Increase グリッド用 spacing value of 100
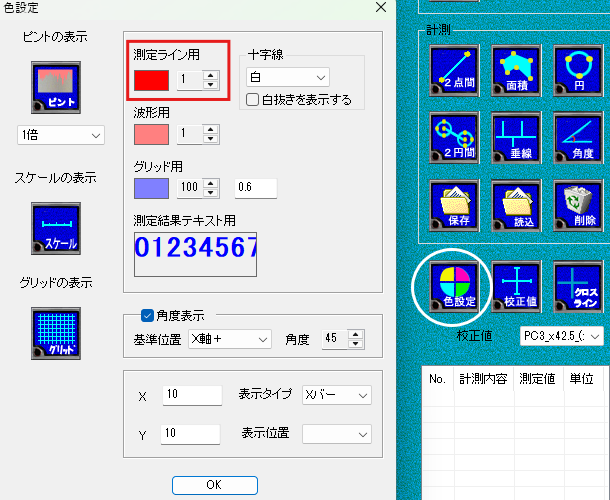610x500 pixels. coord(211,184)
